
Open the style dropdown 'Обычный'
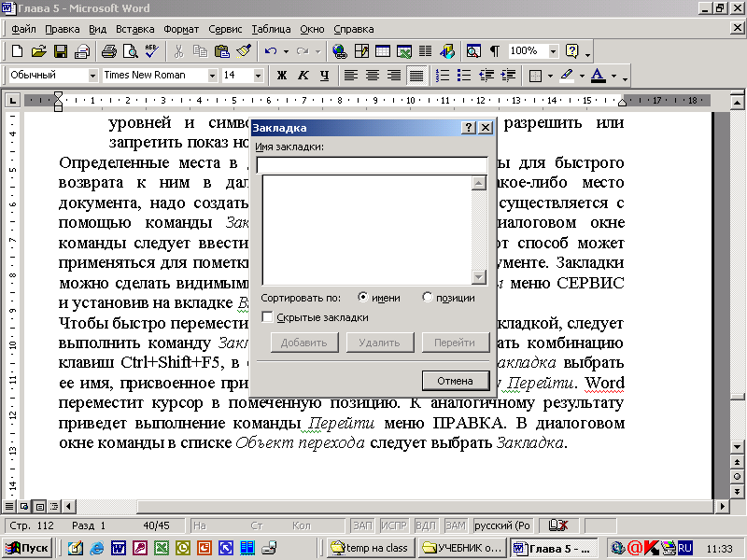point(92,76)
